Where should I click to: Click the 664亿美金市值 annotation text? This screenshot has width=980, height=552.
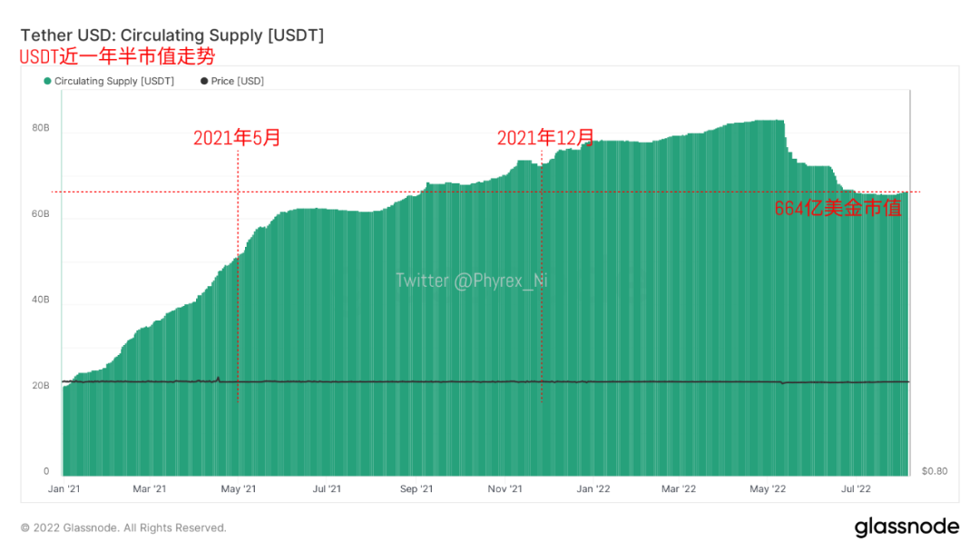838,207
